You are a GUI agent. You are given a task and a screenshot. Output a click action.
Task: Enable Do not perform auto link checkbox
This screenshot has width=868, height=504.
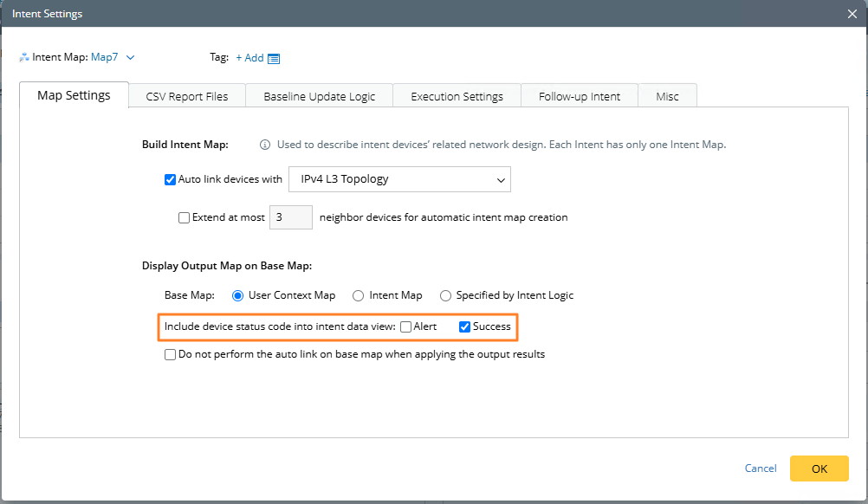coord(170,354)
